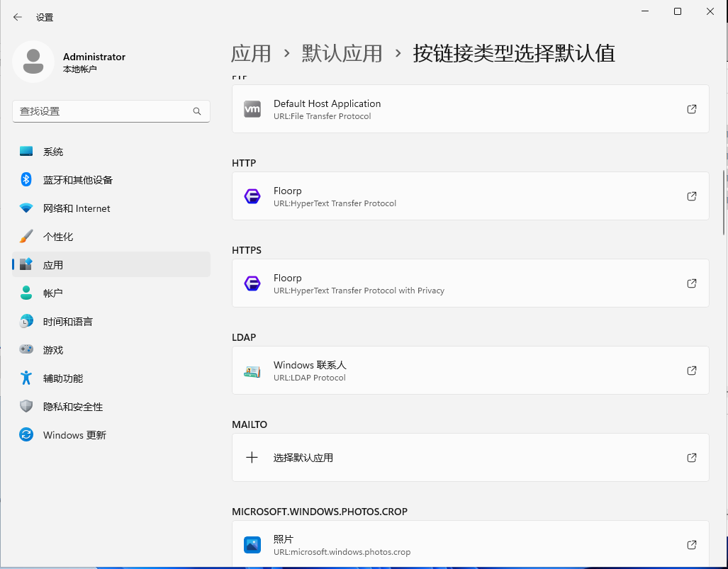Screen dimensions: 728x569
Task: Click the Windows 更新 sidebar icon
Action: [x=26, y=434]
